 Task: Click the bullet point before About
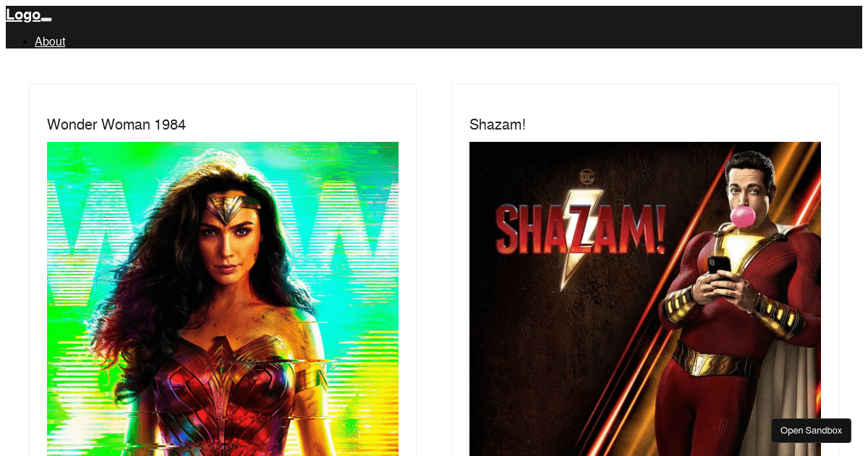25,42
